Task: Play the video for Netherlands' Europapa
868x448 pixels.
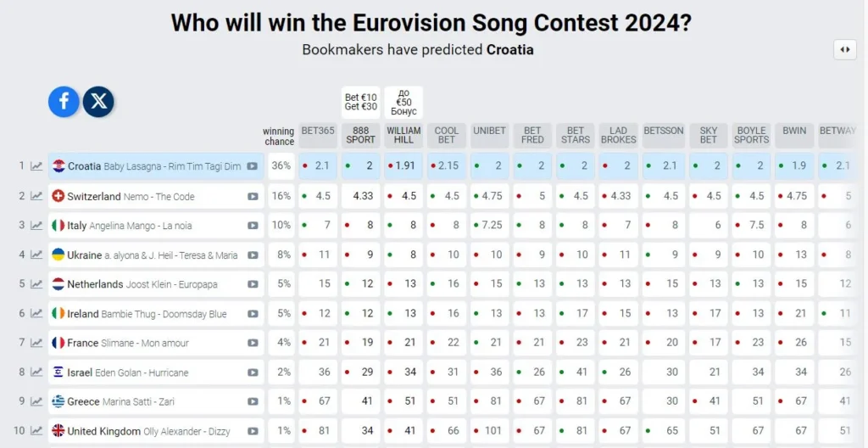Action: pyautogui.click(x=253, y=284)
